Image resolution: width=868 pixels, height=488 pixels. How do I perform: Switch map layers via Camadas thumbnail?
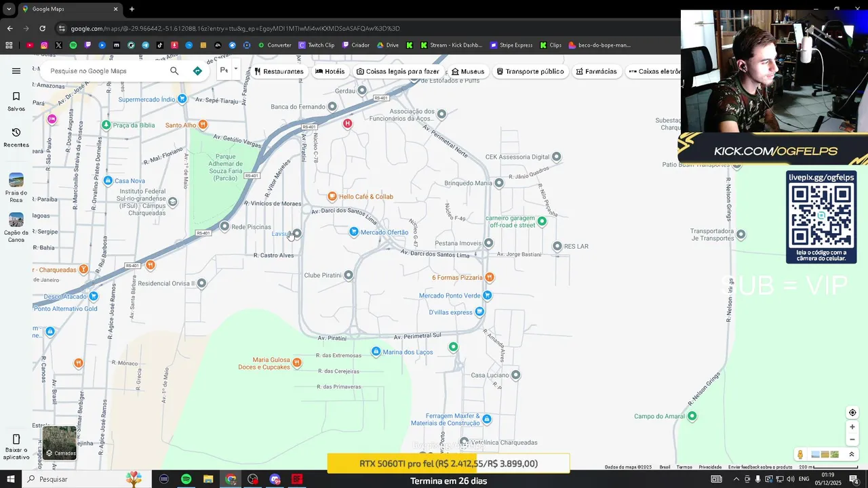click(59, 443)
